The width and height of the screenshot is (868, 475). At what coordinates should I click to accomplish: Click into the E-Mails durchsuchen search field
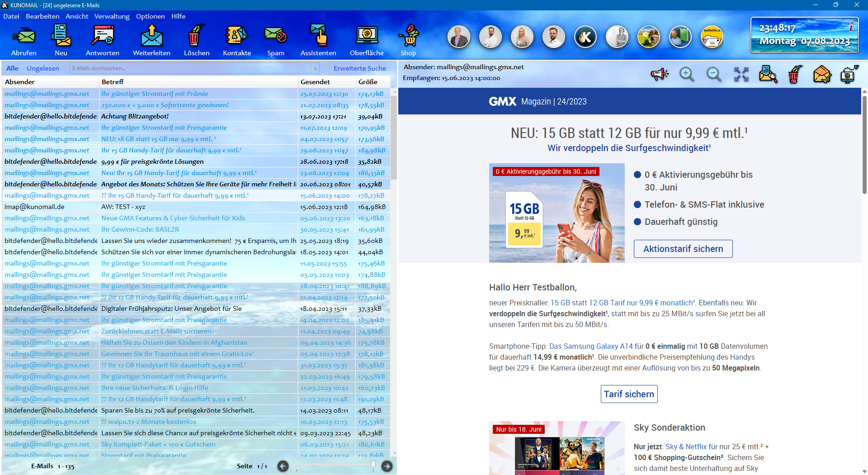tap(190, 68)
